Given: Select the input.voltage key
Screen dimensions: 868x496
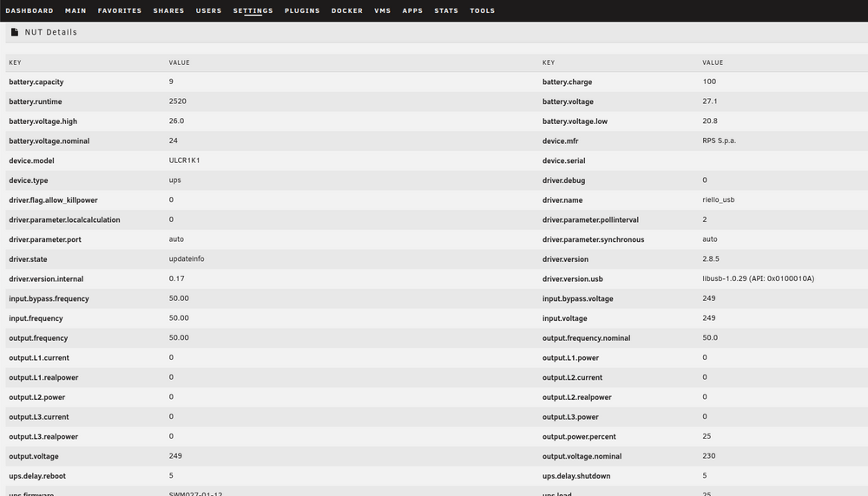Looking at the screenshot, I should coord(565,318).
